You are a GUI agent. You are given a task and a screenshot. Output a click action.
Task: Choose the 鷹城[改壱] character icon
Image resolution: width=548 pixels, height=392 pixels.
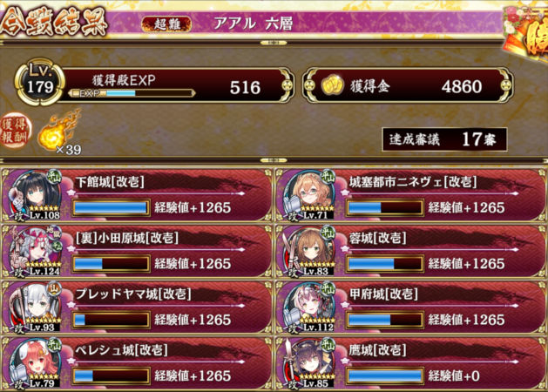(309, 364)
